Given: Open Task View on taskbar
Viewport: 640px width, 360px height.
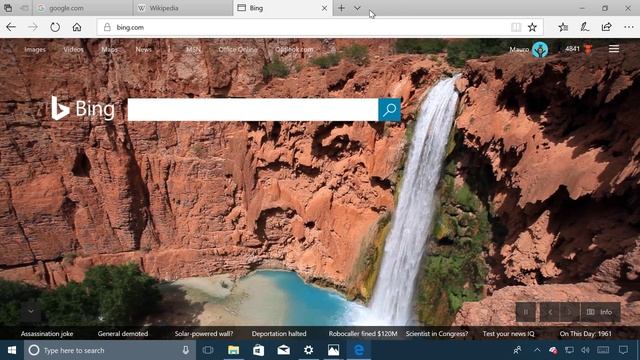Looking at the screenshot, I should [208, 350].
